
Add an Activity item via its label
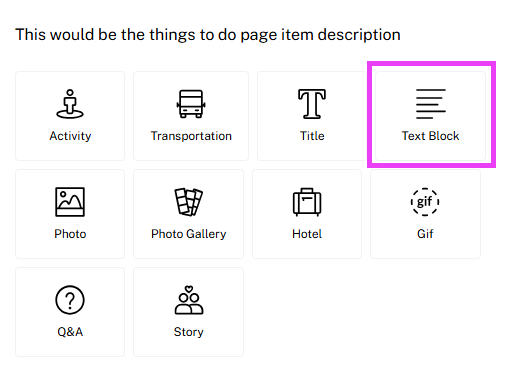(x=70, y=136)
